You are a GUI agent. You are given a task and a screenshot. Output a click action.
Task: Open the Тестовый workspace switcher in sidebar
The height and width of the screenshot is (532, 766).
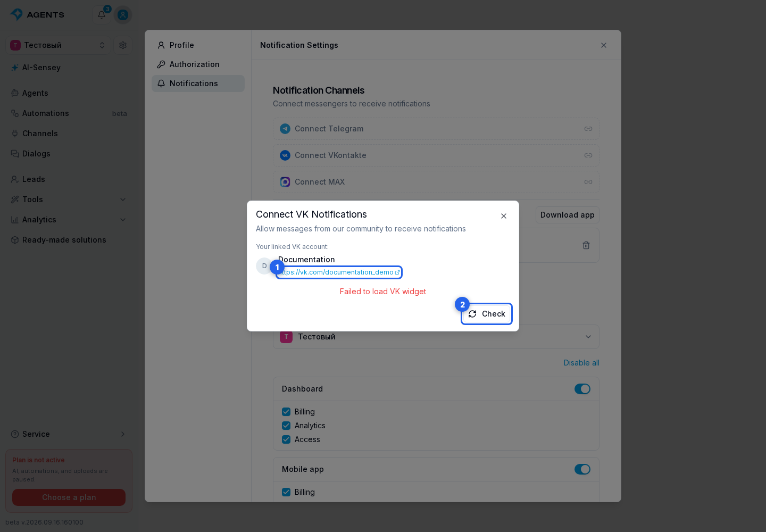click(58, 45)
